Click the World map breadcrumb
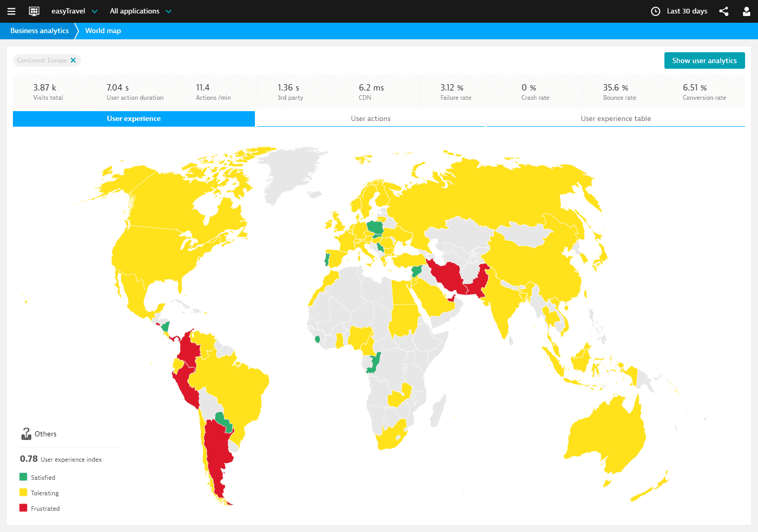This screenshot has width=758, height=532. [103, 31]
